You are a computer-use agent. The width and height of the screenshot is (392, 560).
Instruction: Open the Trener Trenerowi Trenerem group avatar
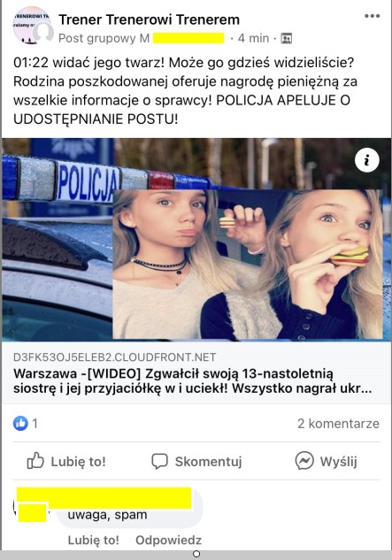pos(32,26)
